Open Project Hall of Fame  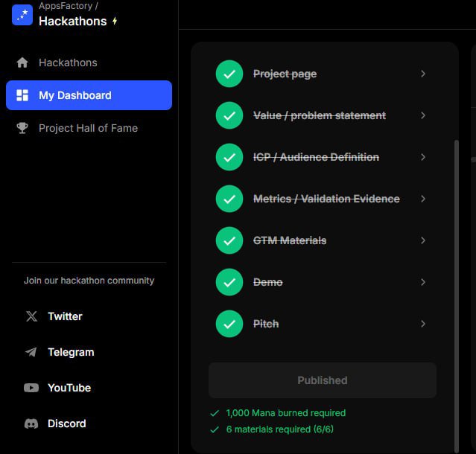click(x=89, y=128)
